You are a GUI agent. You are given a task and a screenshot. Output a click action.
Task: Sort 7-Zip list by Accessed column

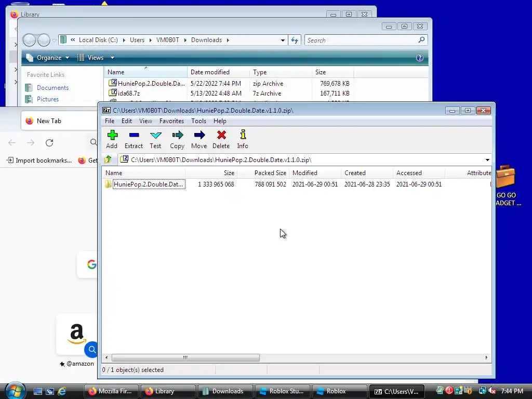pyautogui.click(x=419, y=172)
